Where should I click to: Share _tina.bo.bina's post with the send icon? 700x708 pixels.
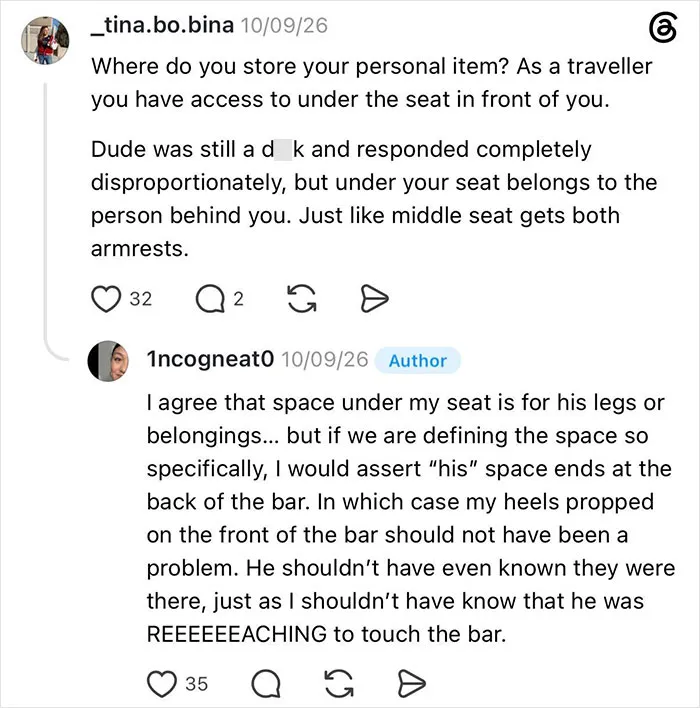click(x=374, y=298)
